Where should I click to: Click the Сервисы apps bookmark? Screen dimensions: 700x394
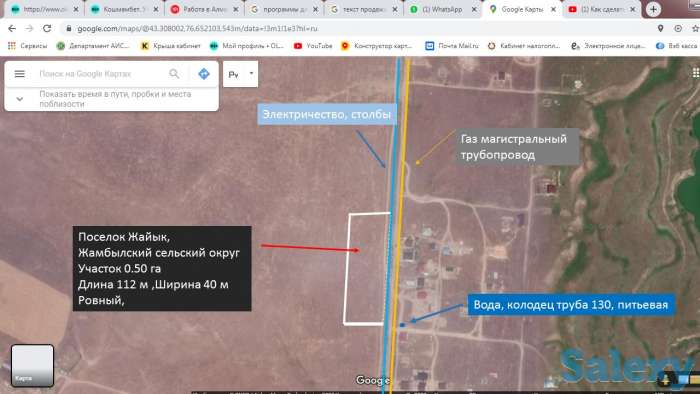(27, 46)
